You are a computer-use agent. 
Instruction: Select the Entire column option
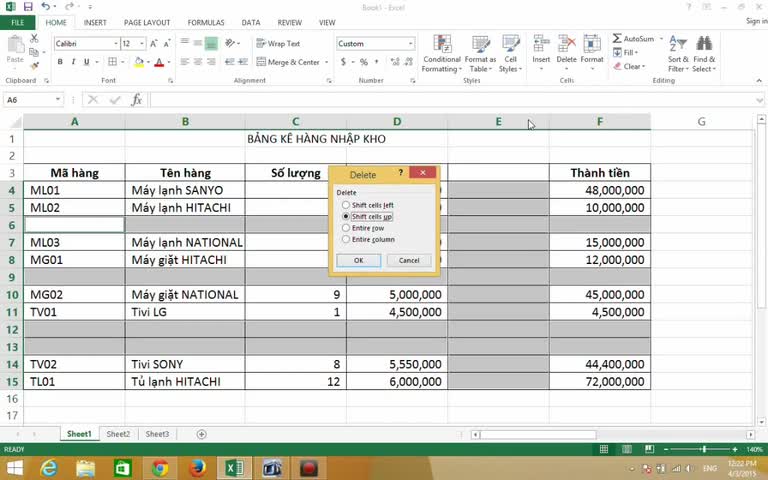(368, 240)
